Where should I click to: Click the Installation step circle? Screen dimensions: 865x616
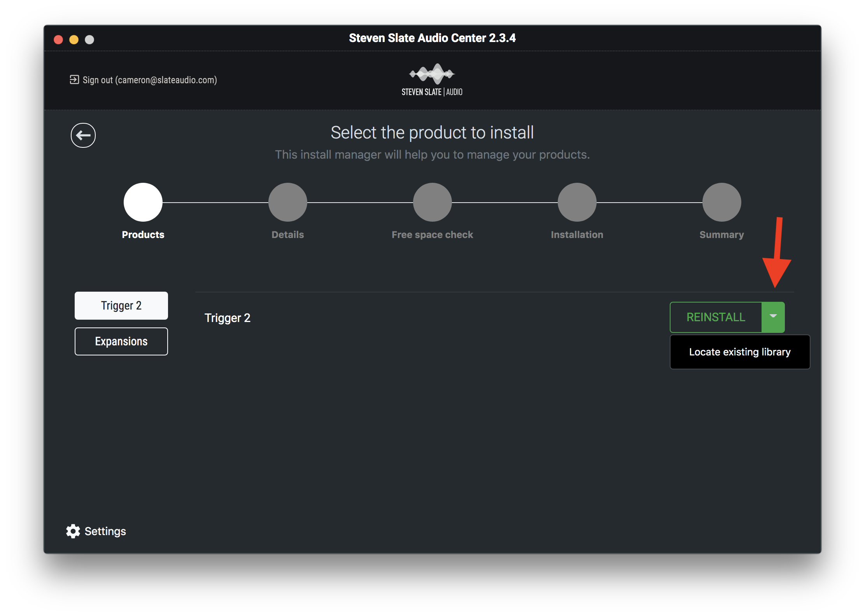coord(577,202)
